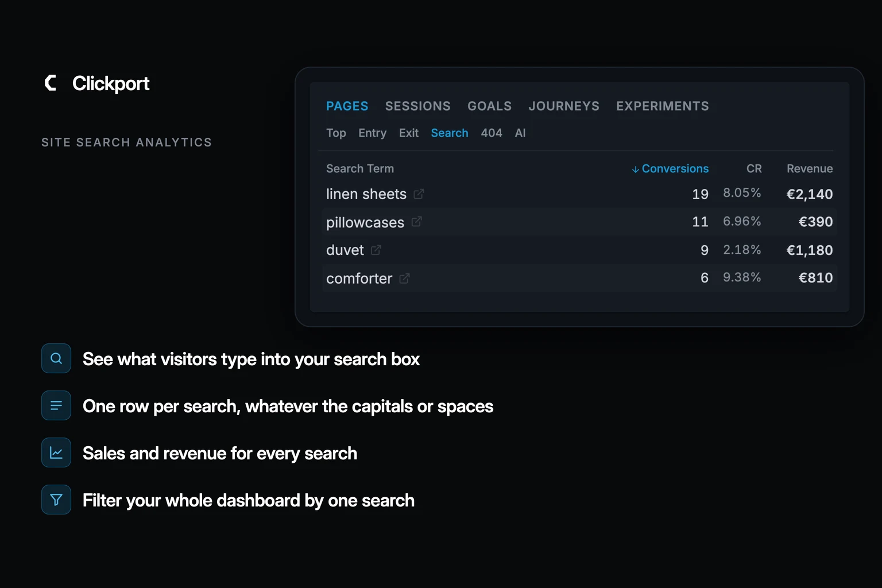The image size is (882, 588).
Task: Click the SITE SEARCH ANALYTICS heading
Action: pos(126,142)
